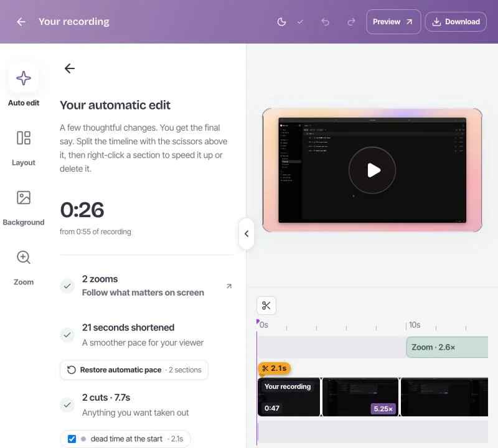Select the first clip labeled Your recording
This screenshot has width=498, height=448.
pos(289,397)
